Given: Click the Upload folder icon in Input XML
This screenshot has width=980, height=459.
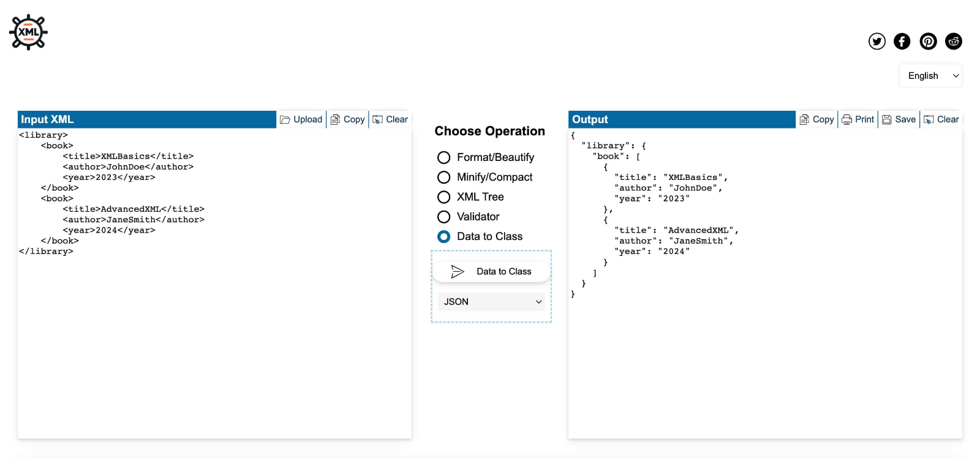Looking at the screenshot, I should coord(285,119).
